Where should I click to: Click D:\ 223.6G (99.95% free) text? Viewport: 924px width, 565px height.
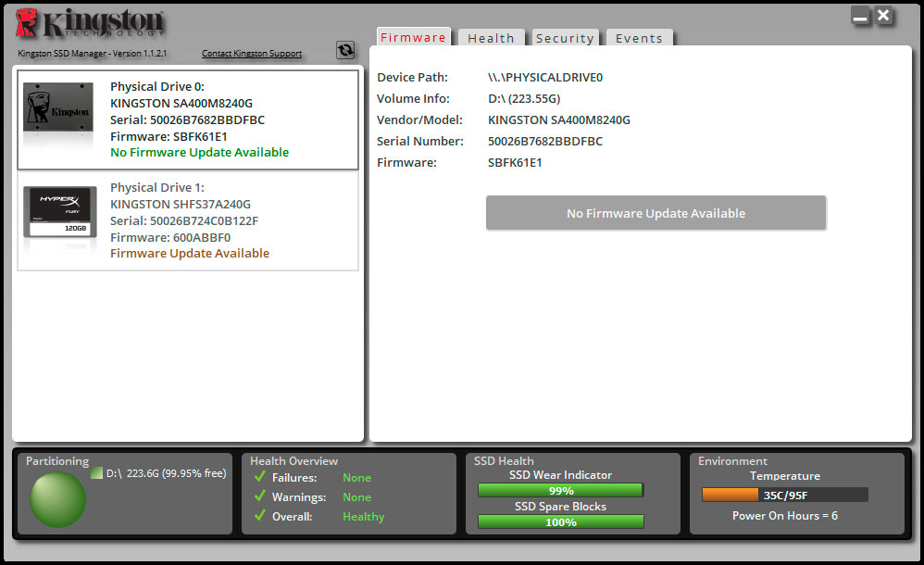coord(166,473)
